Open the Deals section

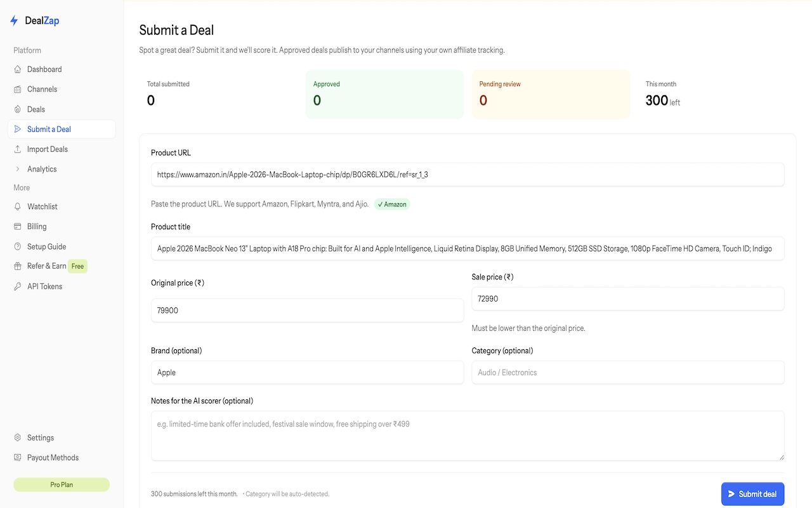point(62,109)
